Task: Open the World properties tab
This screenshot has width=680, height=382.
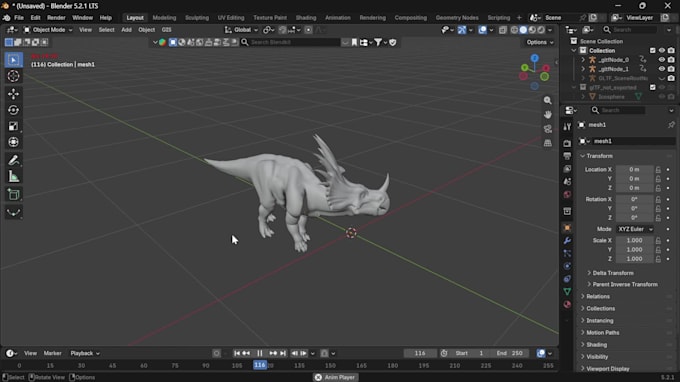Action: coord(567,194)
